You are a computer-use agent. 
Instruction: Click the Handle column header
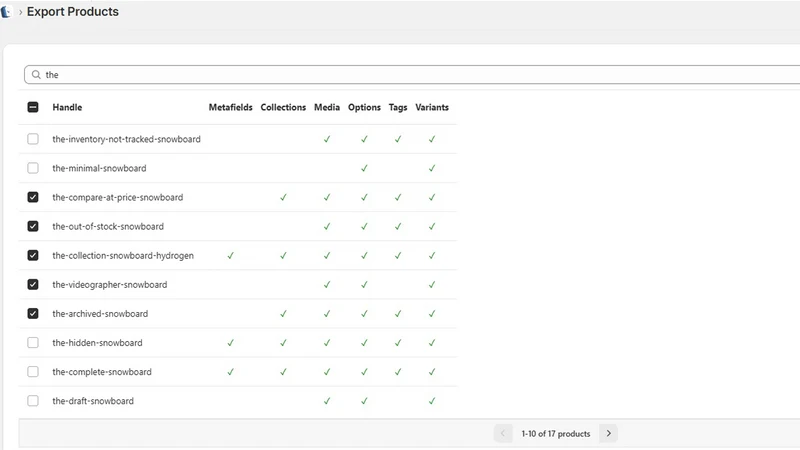coord(67,107)
